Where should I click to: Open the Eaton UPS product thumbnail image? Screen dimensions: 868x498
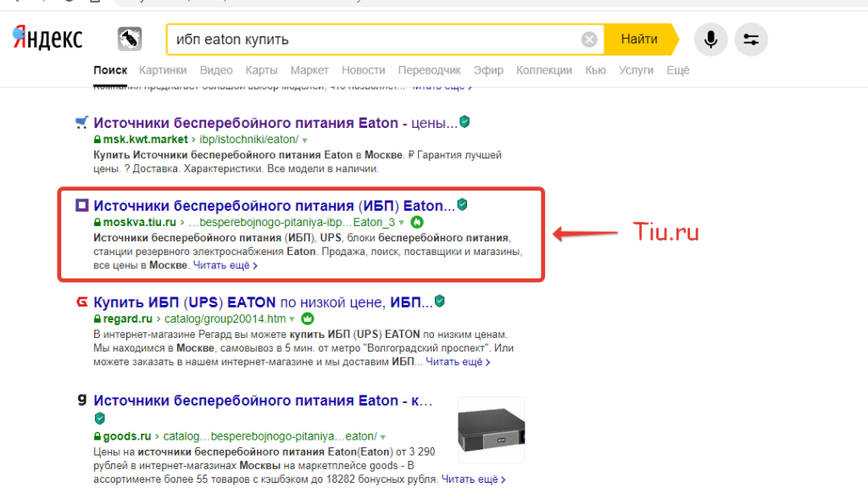pyautogui.click(x=491, y=429)
